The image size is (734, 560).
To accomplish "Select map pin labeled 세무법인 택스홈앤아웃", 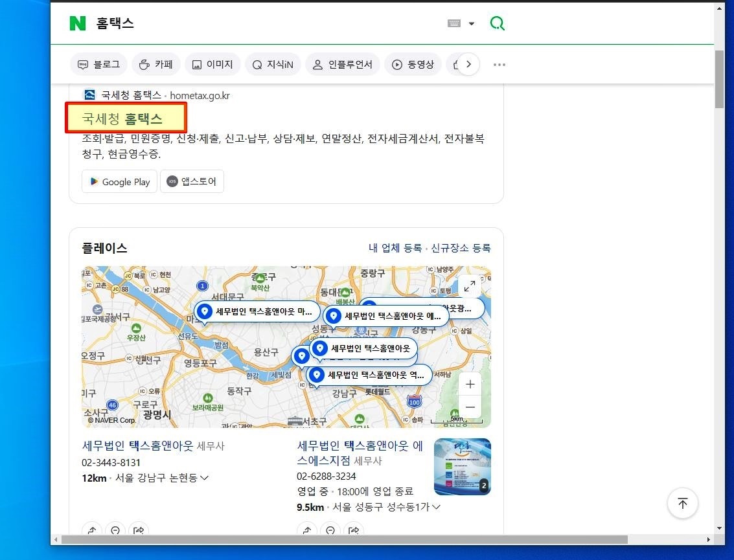I will coord(363,348).
